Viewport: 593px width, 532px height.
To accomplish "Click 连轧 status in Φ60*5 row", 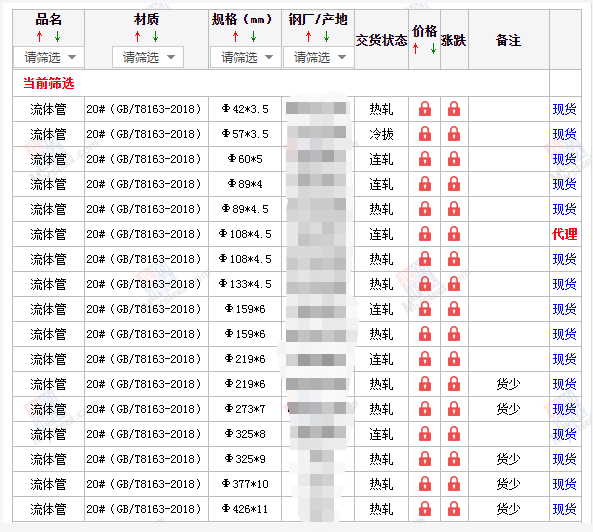I will [x=381, y=159].
